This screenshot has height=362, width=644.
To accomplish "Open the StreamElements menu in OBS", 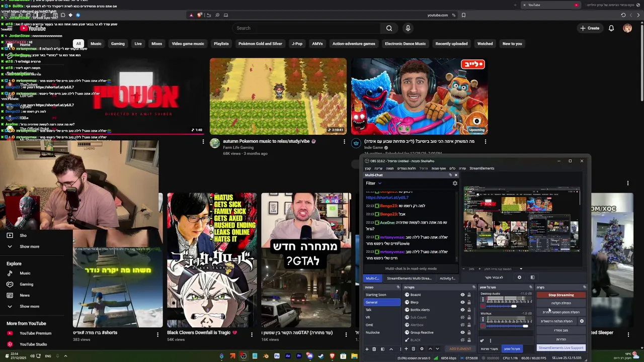I will point(481,168).
